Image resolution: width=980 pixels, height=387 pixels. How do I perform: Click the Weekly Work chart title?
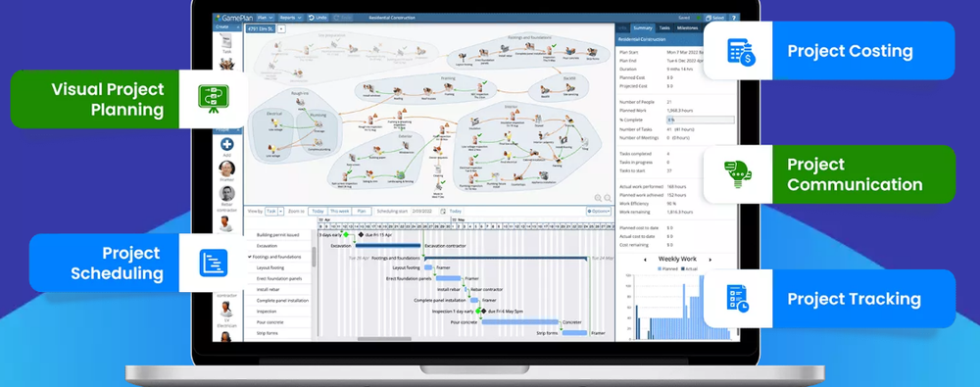click(x=677, y=260)
